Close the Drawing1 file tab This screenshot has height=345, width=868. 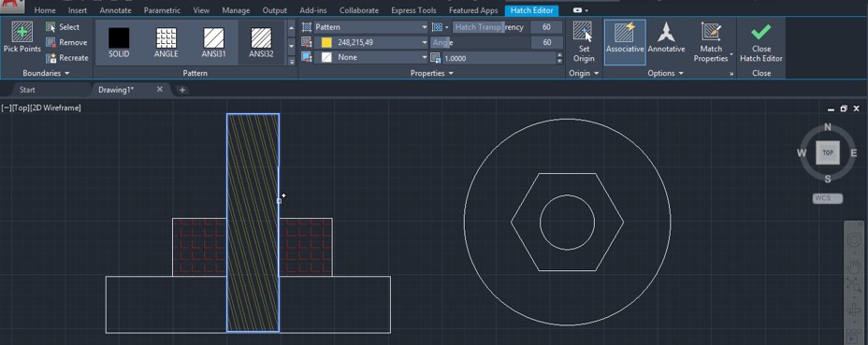click(x=159, y=89)
